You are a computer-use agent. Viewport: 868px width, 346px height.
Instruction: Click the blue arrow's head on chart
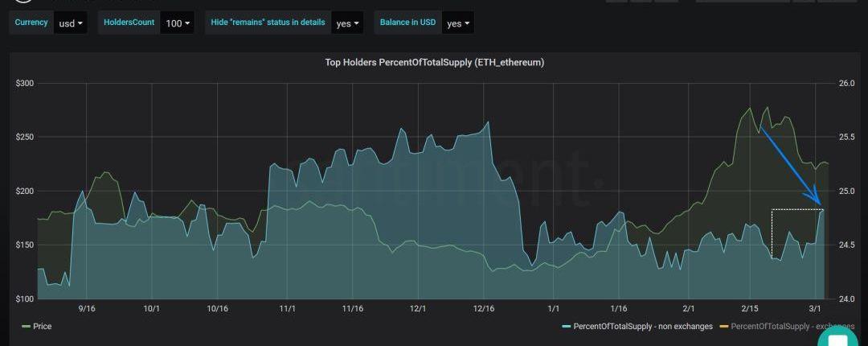tap(819, 201)
